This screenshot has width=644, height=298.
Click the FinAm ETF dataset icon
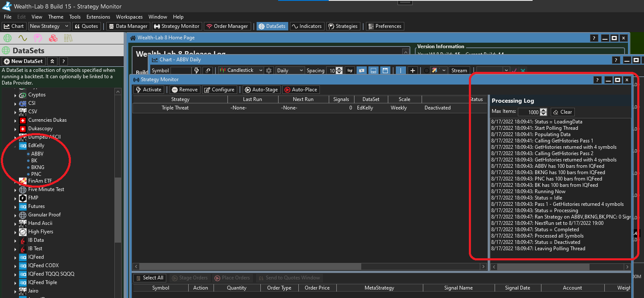point(23,181)
